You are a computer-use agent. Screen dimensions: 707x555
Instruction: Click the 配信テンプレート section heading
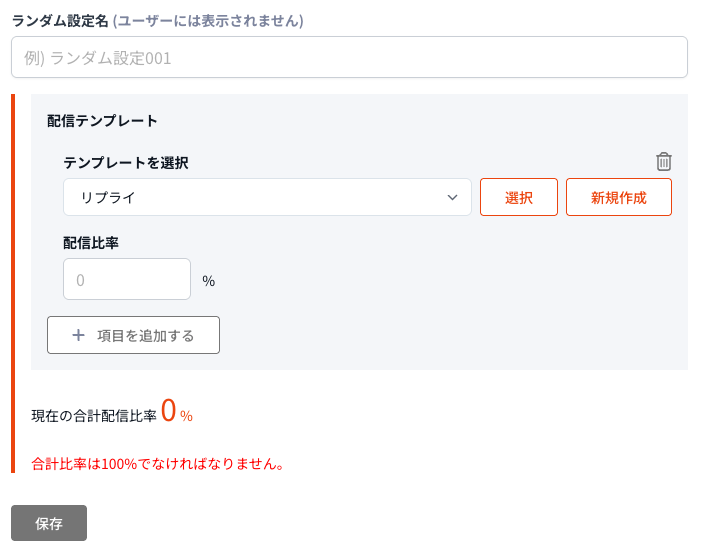pos(102,120)
